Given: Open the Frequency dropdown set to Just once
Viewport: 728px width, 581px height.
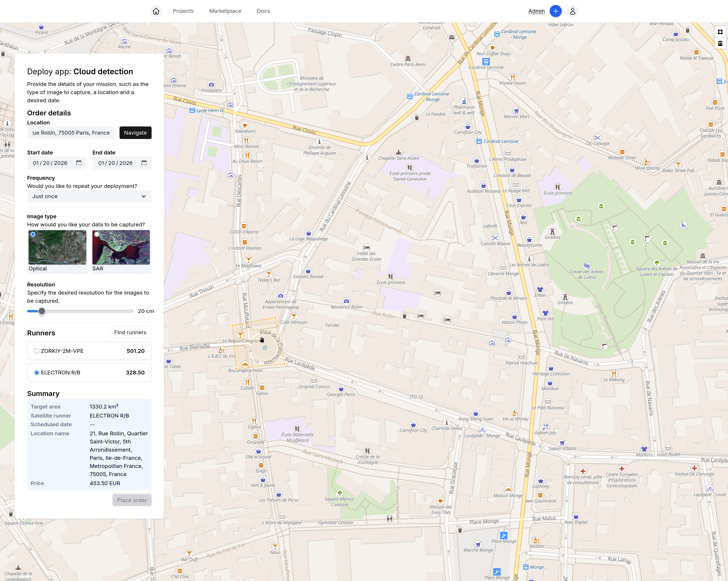Looking at the screenshot, I should (89, 196).
